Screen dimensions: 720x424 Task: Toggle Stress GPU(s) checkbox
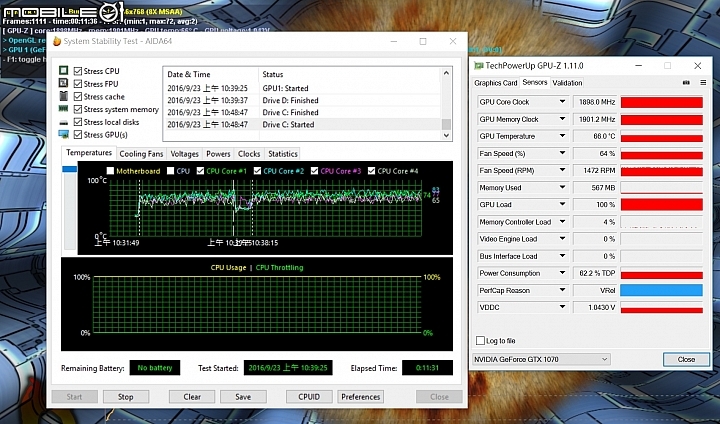[78, 135]
